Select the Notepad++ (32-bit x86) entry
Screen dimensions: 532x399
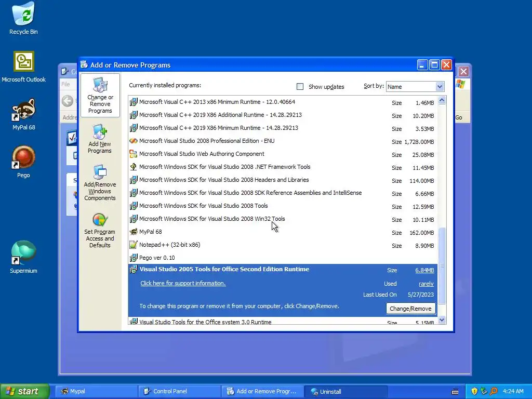(x=282, y=245)
